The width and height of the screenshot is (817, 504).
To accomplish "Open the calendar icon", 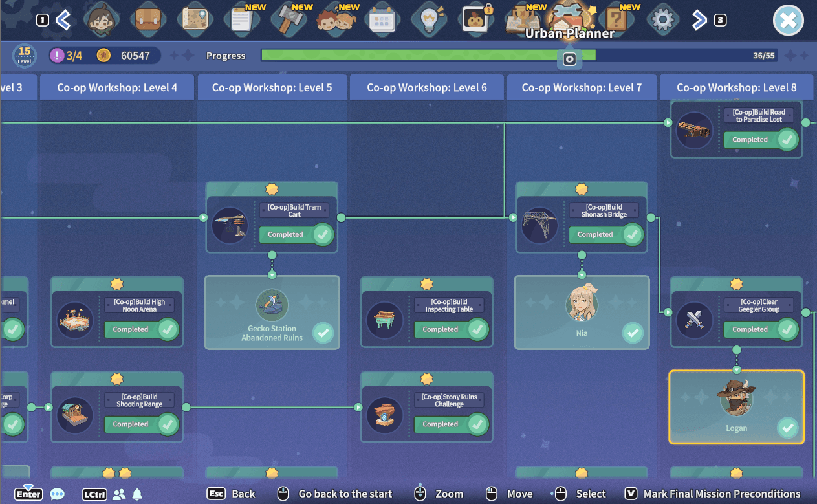I will [x=382, y=20].
